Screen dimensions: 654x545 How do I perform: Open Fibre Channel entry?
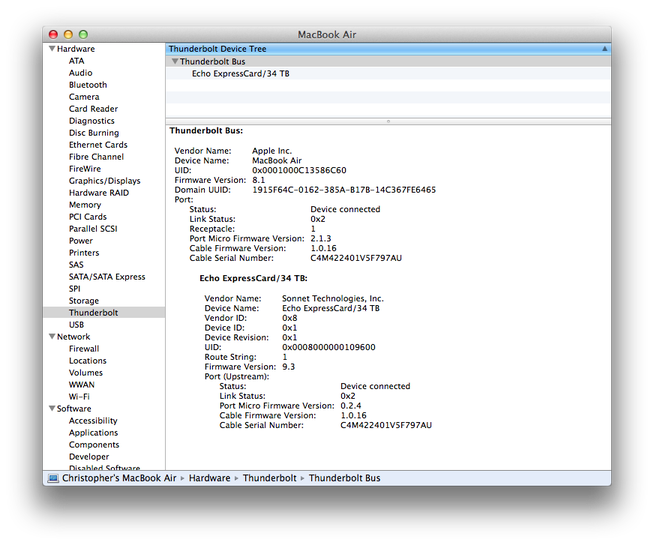click(x=96, y=157)
